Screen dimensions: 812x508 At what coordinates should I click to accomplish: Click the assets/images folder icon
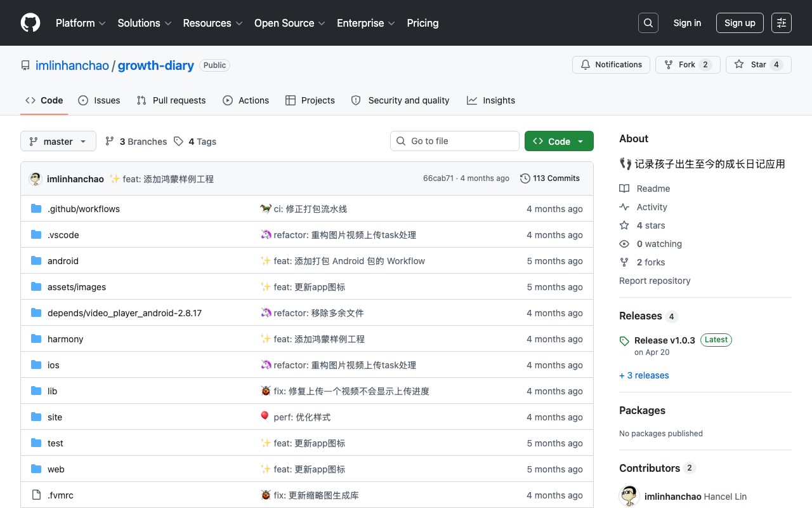36,287
